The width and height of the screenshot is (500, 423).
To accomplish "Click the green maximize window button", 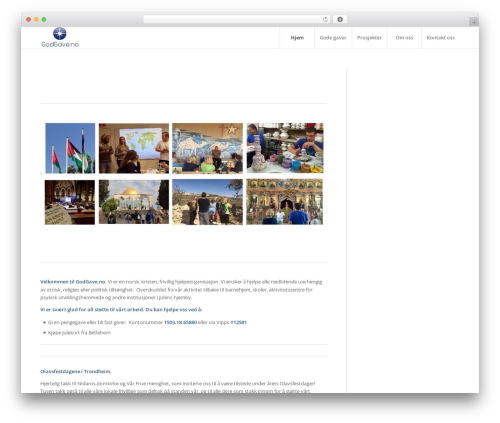I will click(44, 19).
